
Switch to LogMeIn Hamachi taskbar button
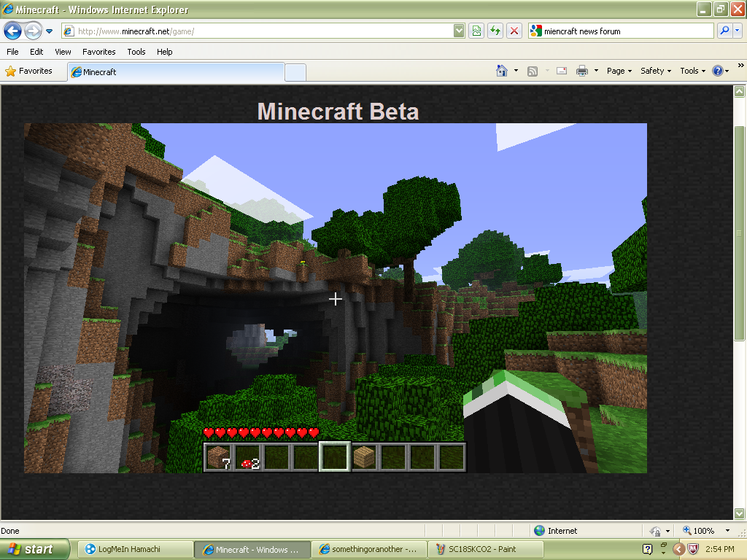pyautogui.click(x=135, y=549)
